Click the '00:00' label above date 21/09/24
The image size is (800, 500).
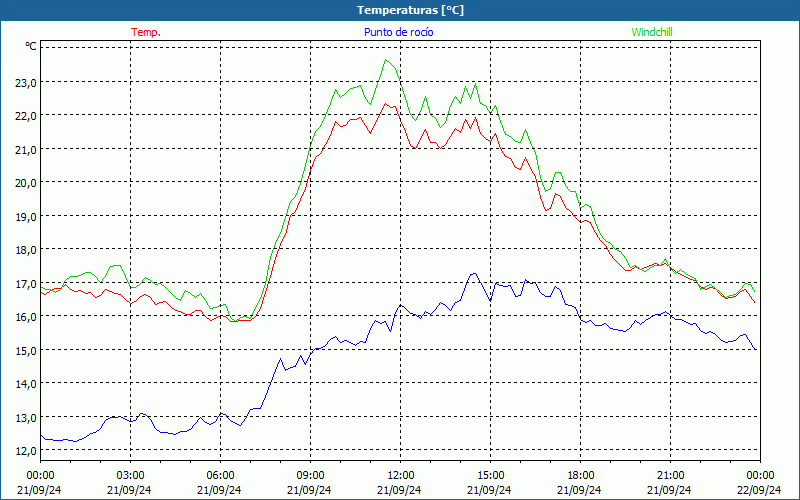pyautogui.click(x=40, y=476)
